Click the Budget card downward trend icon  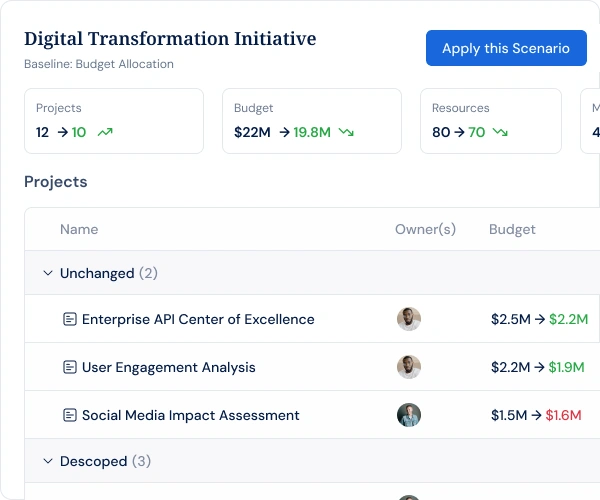(346, 132)
